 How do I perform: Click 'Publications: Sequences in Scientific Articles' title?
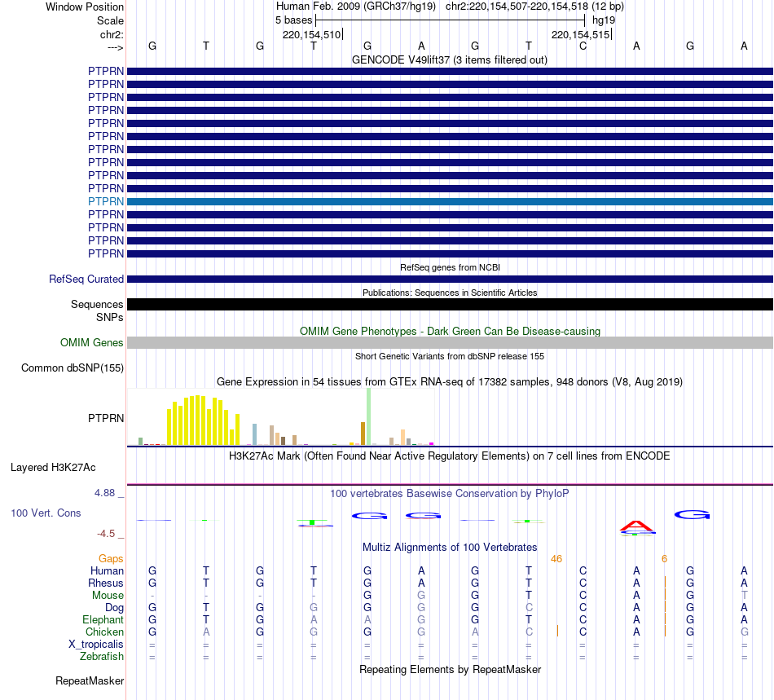click(450, 293)
